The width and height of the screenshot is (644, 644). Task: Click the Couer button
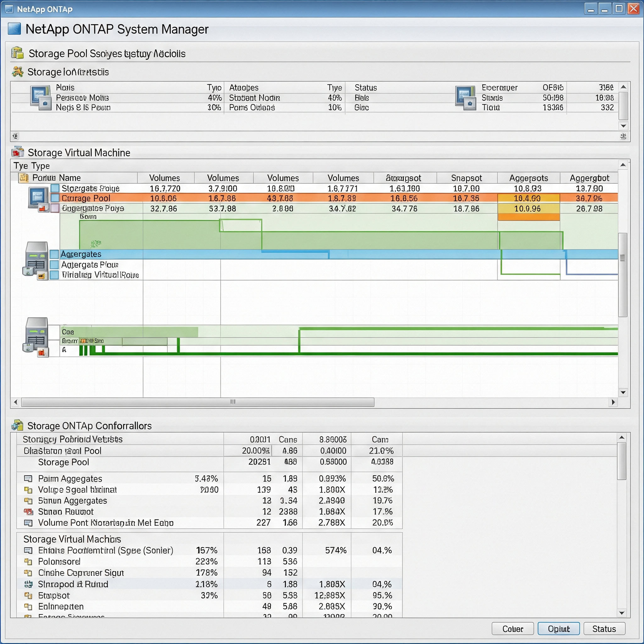pyautogui.click(x=513, y=629)
